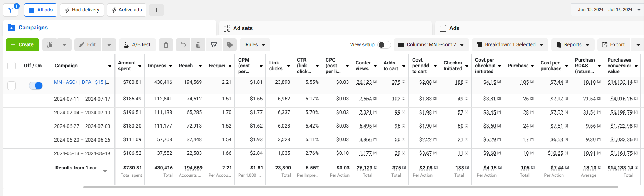
Task: Turn off the MN - ASC+ campaign toggle
Action: click(36, 86)
